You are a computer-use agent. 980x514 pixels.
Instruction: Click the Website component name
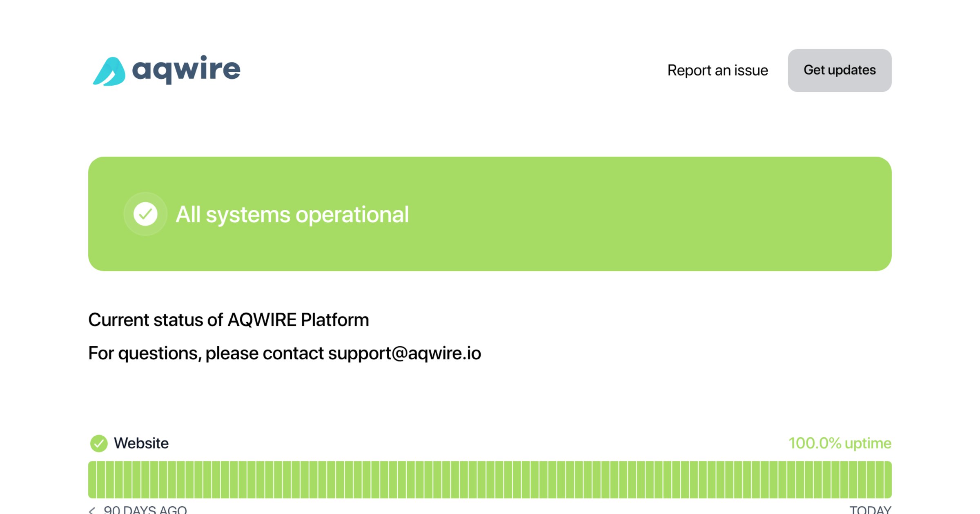[141, 443]
